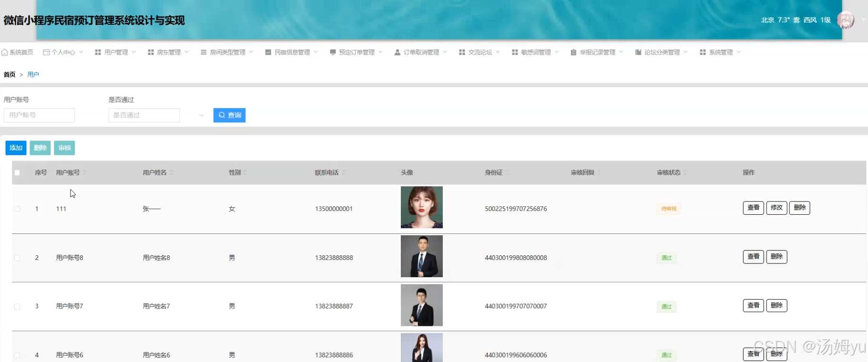This screenshot has height=362, width=868.
Task: Click 删除 for user 张一一
Action: click(x=799, y=208)
